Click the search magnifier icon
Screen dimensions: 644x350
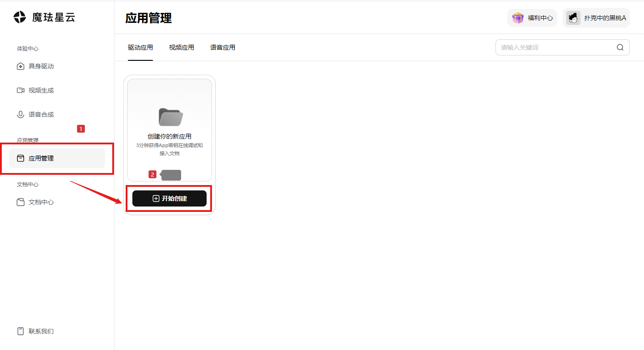620,47
